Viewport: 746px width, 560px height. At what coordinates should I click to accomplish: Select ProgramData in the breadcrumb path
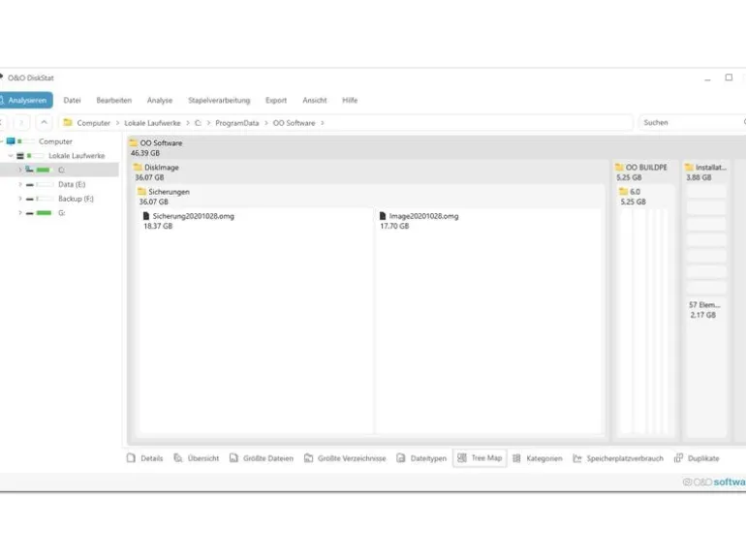coord(237,123)
